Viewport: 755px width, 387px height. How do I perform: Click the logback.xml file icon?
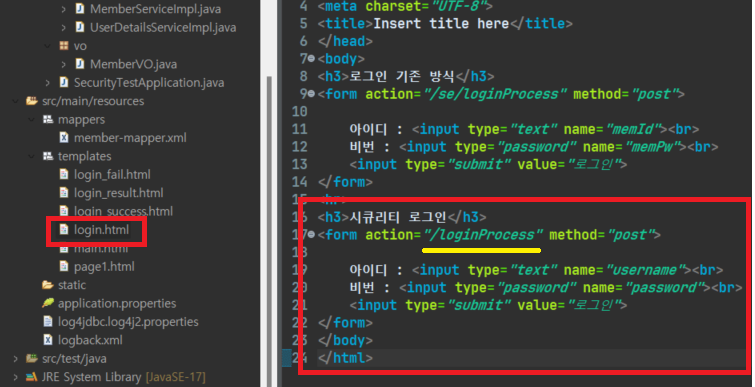48,340
